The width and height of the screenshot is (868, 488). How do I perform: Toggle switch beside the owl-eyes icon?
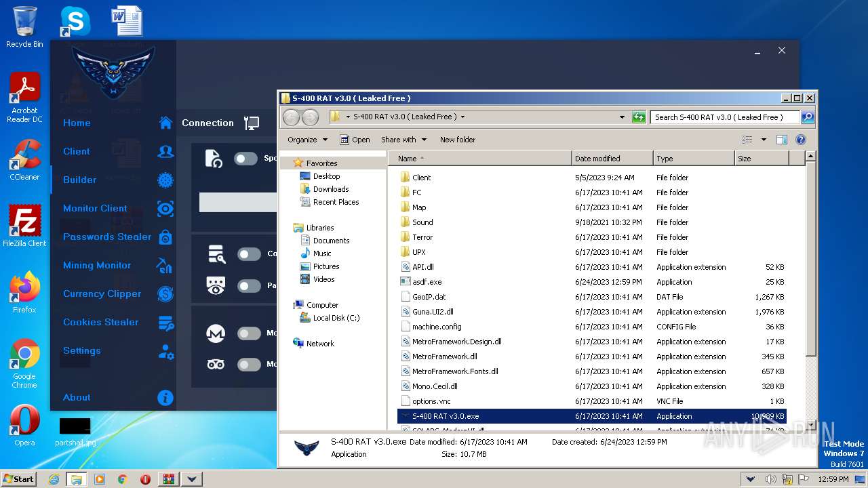point(249,365)
